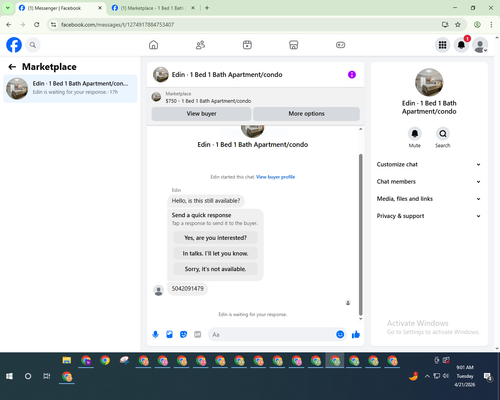
Task: Click the microphone voice clip icon
Action: (155, 334)
